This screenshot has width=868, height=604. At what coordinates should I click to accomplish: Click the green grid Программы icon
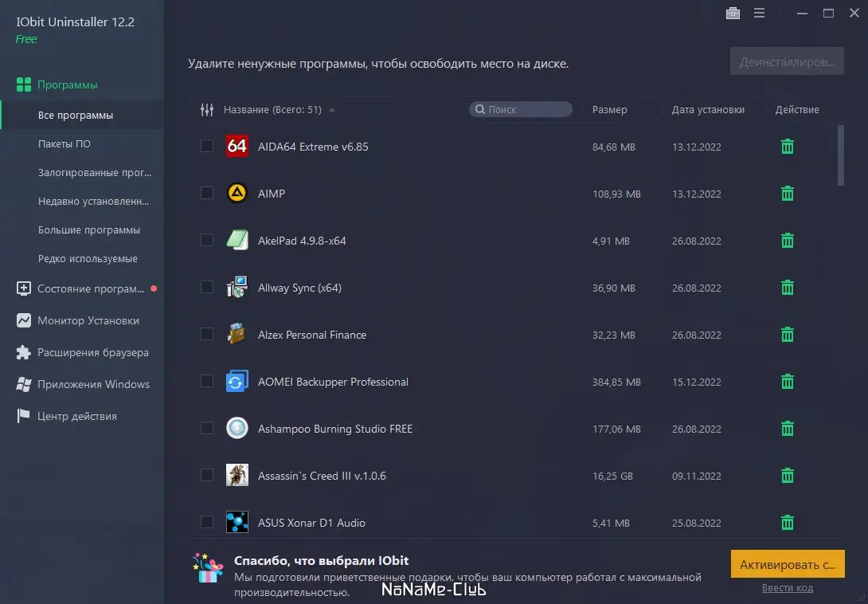coord(24,84)
